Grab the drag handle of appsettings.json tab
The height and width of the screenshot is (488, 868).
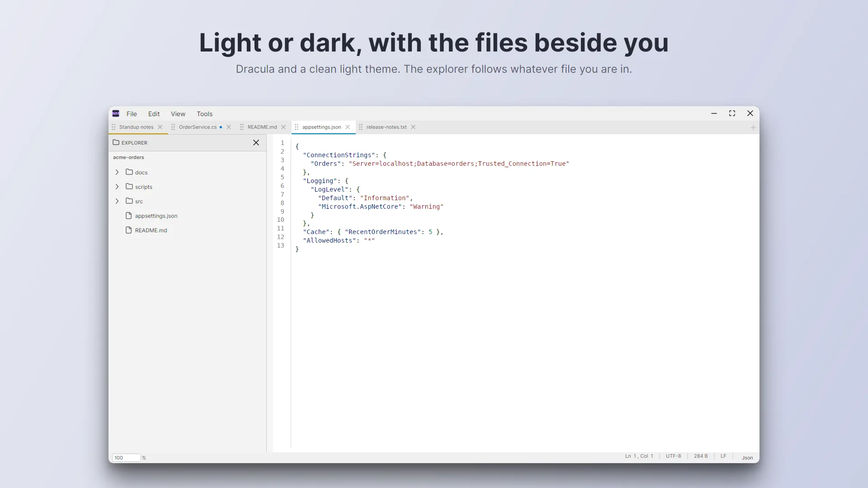pyautogui.click(x=297, y=127)
